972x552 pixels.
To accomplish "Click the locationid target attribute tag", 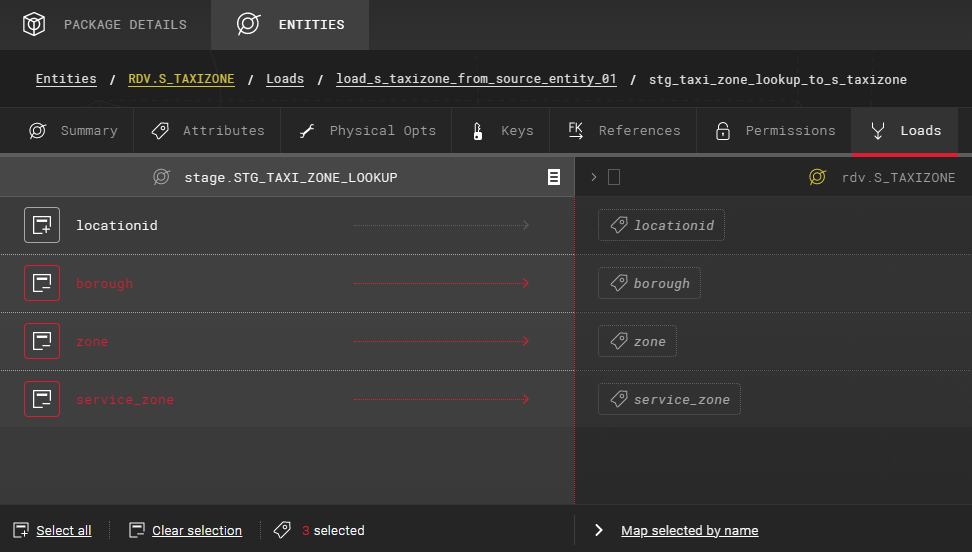I will 661,225.
